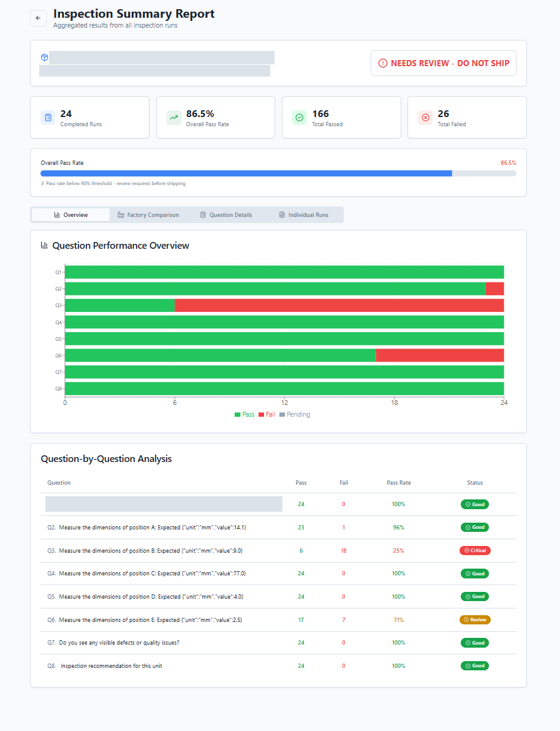Click the 71% pass rate for Q6
The width and height of the screenshot is (560, 731).
(x=398, y=619)
